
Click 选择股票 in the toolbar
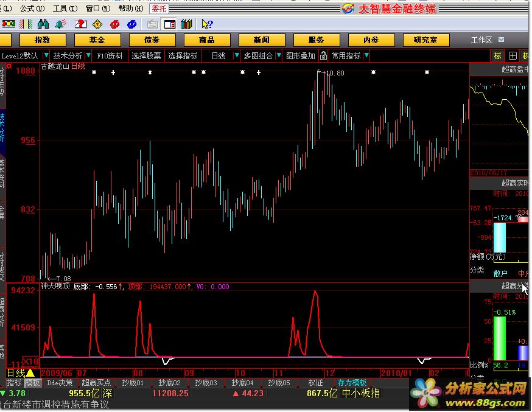tap(146, 55)
